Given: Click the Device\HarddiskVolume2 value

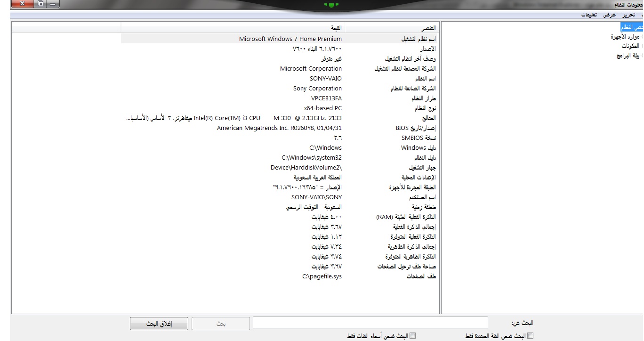Looking at the screenshot, I should pos(306,168).
